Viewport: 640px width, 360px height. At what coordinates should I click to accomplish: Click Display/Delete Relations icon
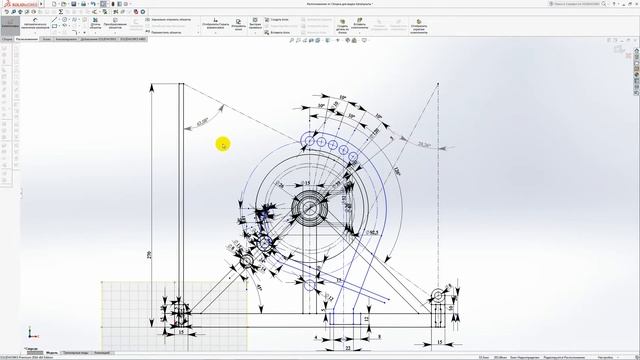[215, 24]
